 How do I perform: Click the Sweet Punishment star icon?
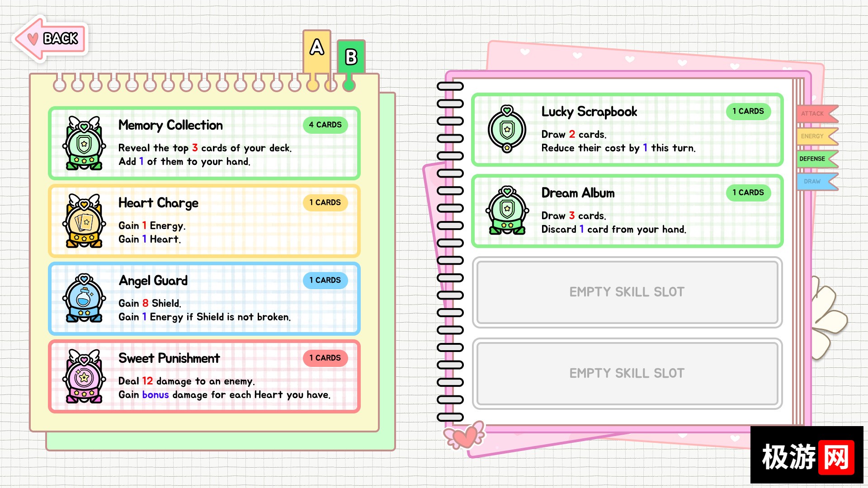(84, 376)
